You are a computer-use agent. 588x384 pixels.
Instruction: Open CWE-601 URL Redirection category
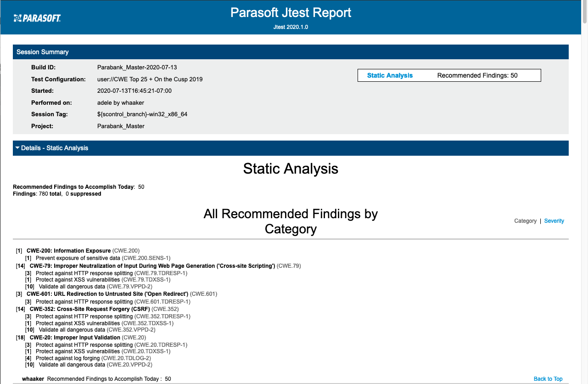tap(107, 294)
